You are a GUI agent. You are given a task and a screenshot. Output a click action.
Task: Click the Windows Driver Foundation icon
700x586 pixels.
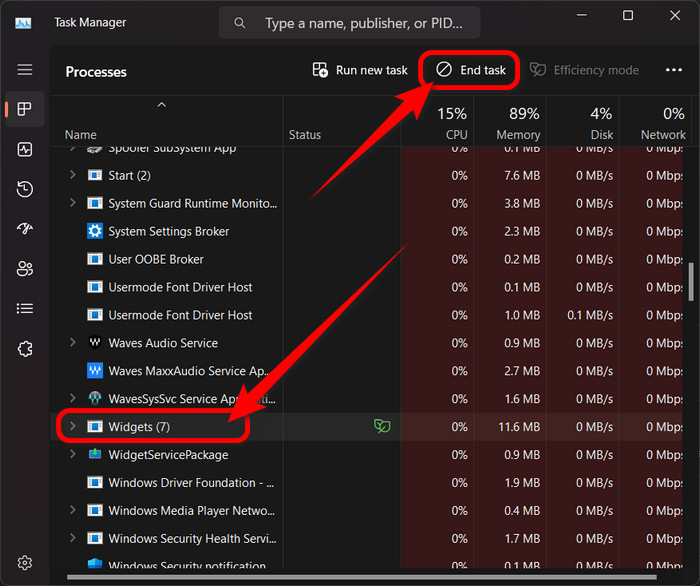(95, 482)
